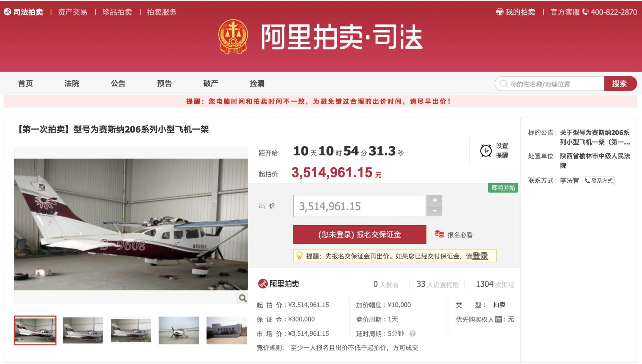Click the question mark icon next to 延时周期

[x=412, y=334]
